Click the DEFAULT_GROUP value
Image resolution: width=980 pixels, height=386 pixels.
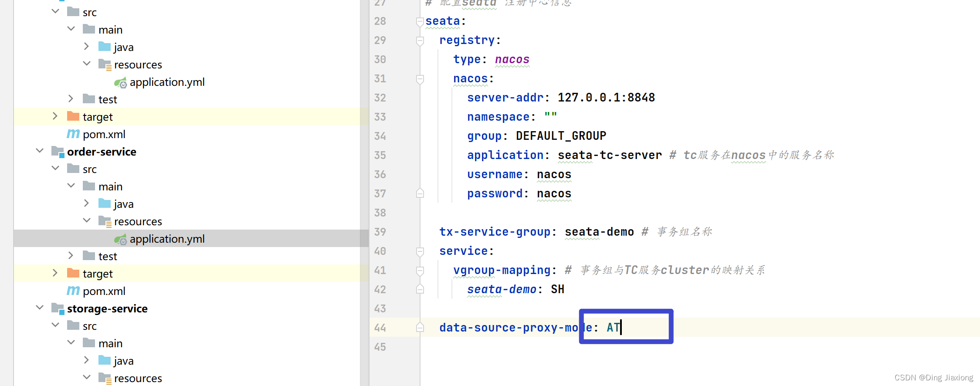[x=561, y=136]
